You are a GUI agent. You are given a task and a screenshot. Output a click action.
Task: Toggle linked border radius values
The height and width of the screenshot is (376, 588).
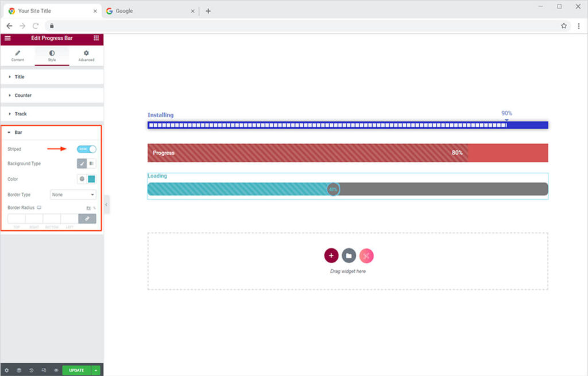pyautogui.click(x=87, y=219)
